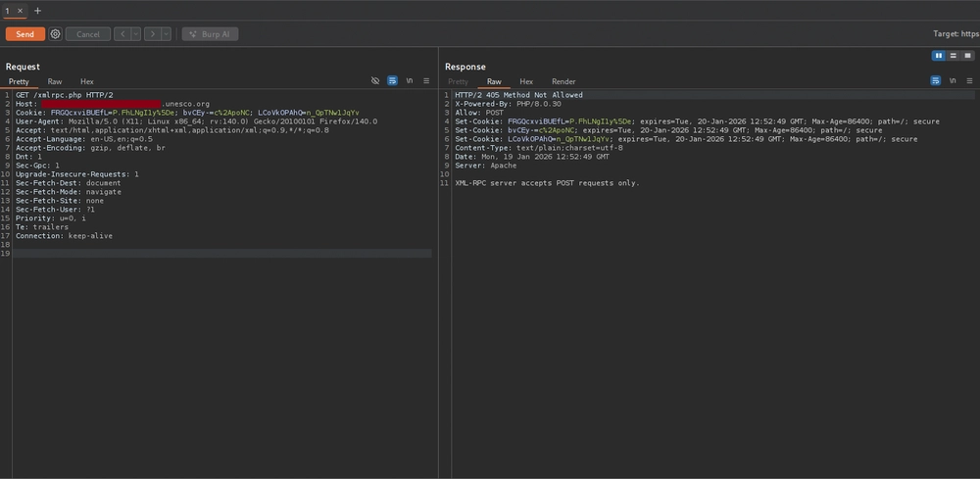Place cursor on empty request line 19
This screenshot has height=479, width=980.
pos(221,254)
